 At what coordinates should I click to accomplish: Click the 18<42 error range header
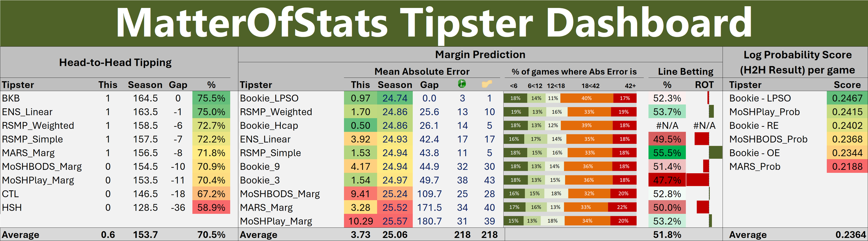click(x=591, y=86)
